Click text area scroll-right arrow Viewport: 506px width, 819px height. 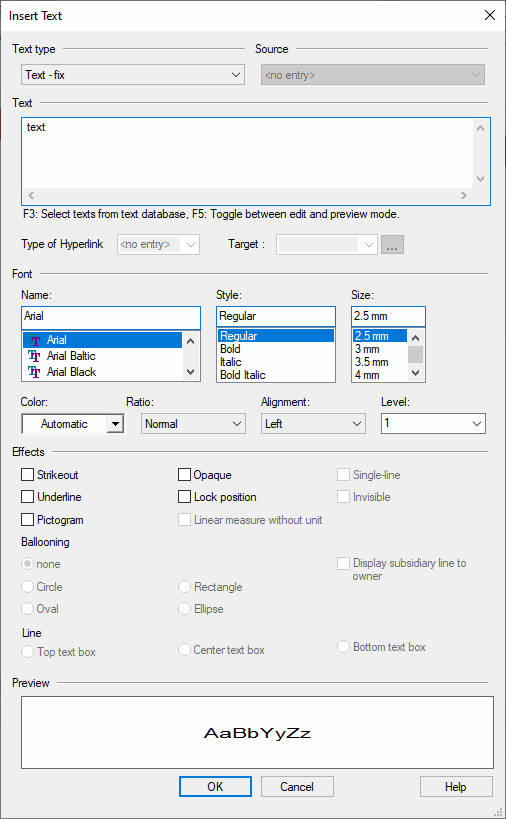pos(464,195)
